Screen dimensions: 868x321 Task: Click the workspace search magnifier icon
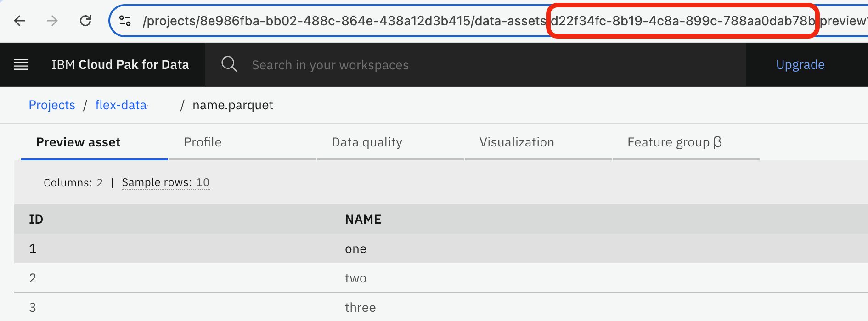229,64
